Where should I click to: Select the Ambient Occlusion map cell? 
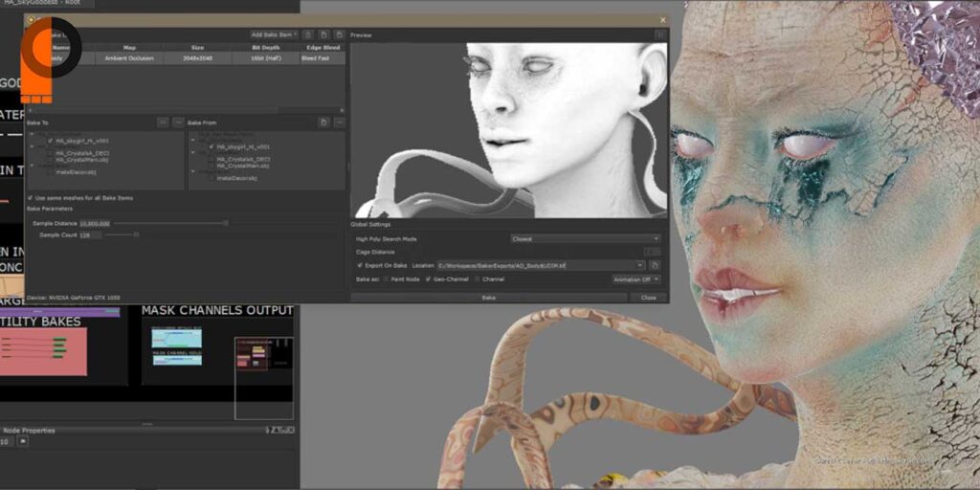129,58
